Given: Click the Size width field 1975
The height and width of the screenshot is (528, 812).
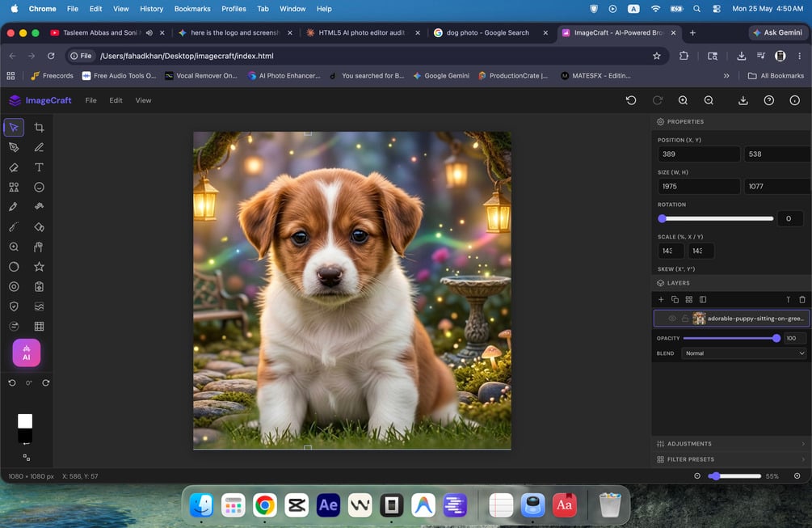Looking at the screenshot, I should [x=699, y=187].
